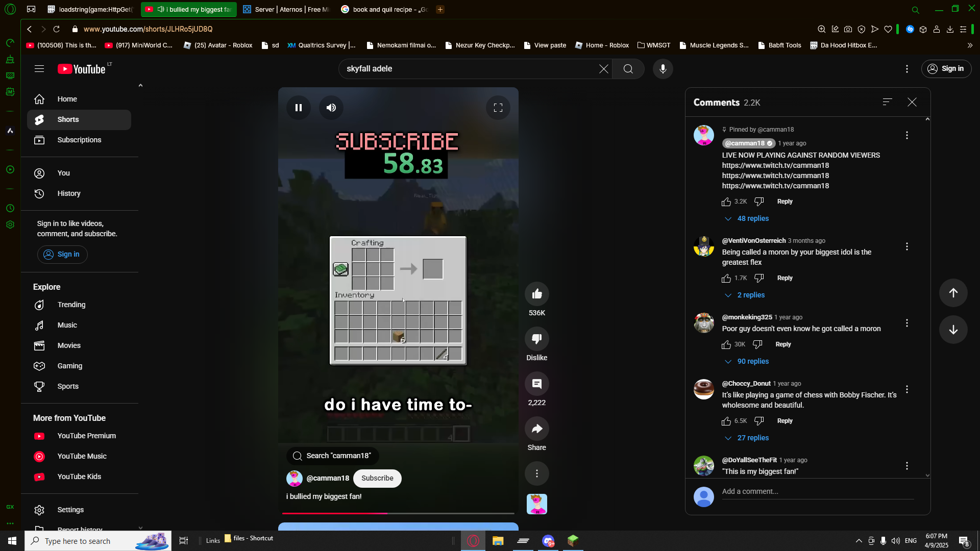Toggle the YouTube guide hamburger menu

(39, 69)
